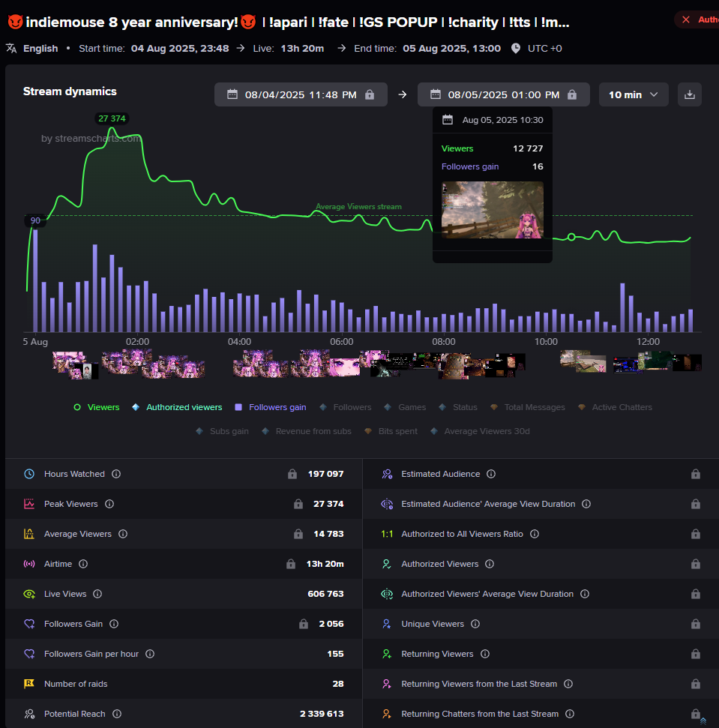Click lock icon in Unique Viewers row

(x=695, y=624)
